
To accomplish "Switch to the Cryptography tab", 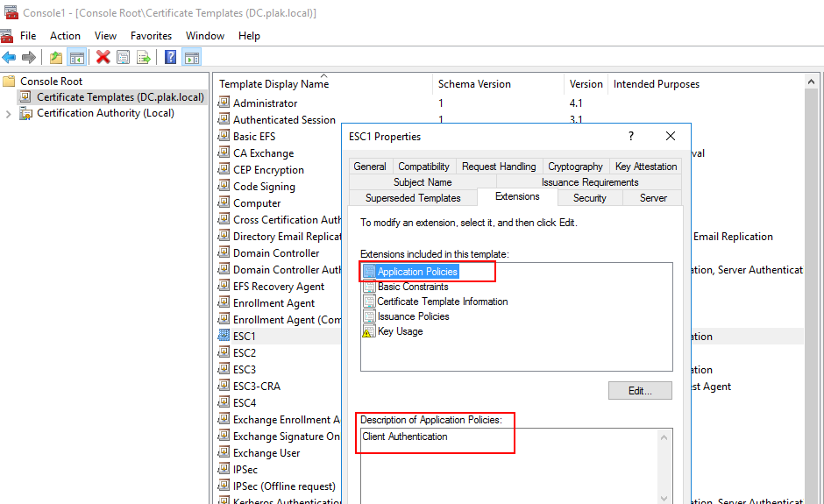I will coord(575,167).
